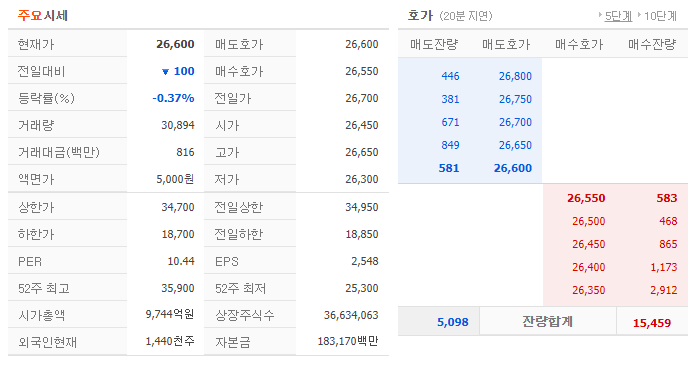Viewport: 693px width, 365px height.
Task: Click bid quantity 865
Action: pos(668,244)
